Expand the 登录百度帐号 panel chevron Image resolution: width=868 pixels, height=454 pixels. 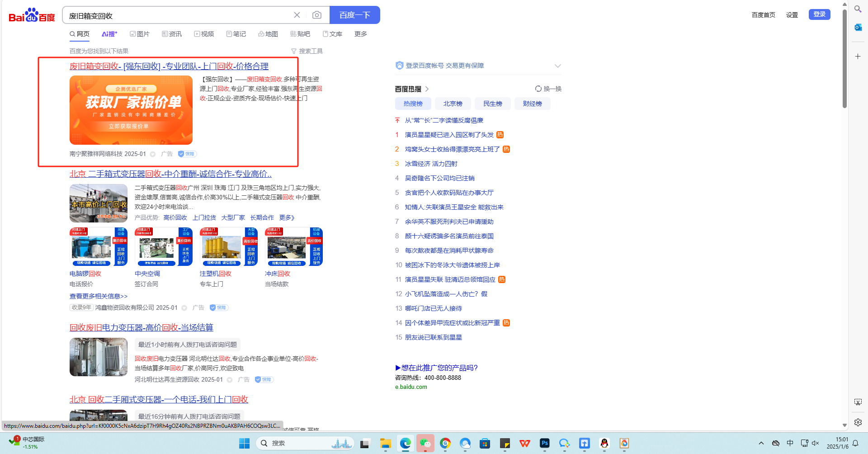tap(557, 66)
